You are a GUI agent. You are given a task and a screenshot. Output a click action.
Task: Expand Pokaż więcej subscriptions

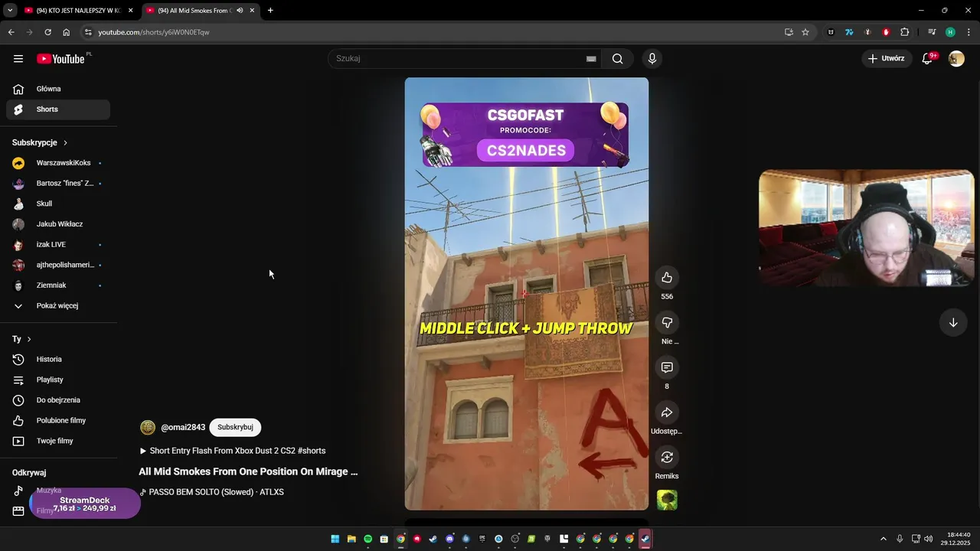[58, 306]
